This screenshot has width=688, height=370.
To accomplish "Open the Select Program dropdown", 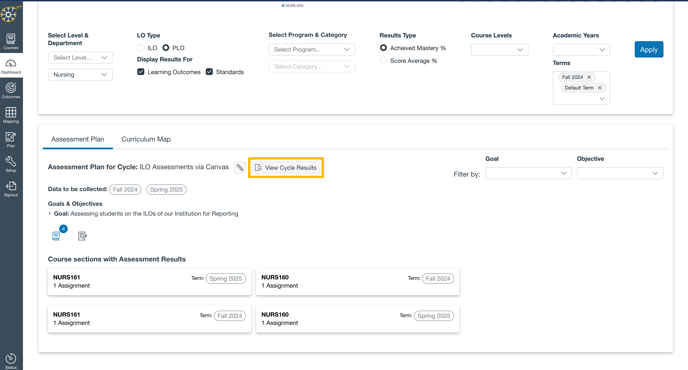I will pos(312,49).
